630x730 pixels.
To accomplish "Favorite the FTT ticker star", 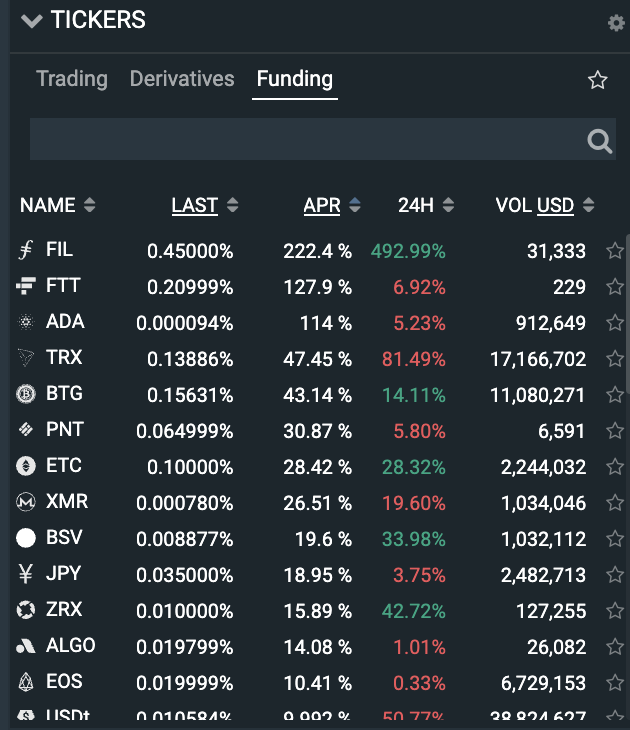I will 615,286.
